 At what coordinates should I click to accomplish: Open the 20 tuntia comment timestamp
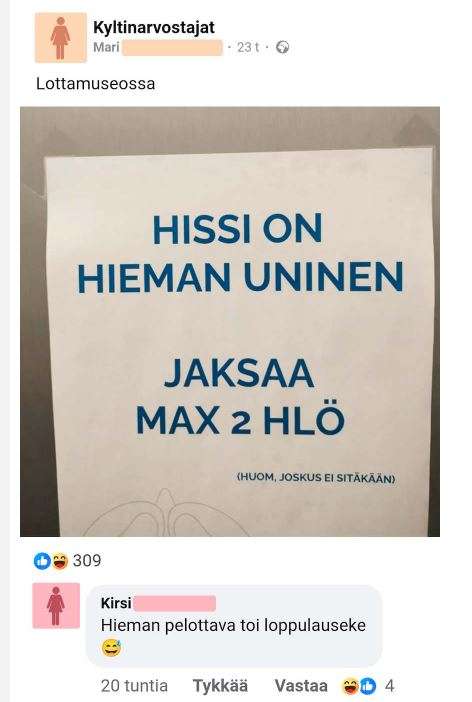(134, 685)
